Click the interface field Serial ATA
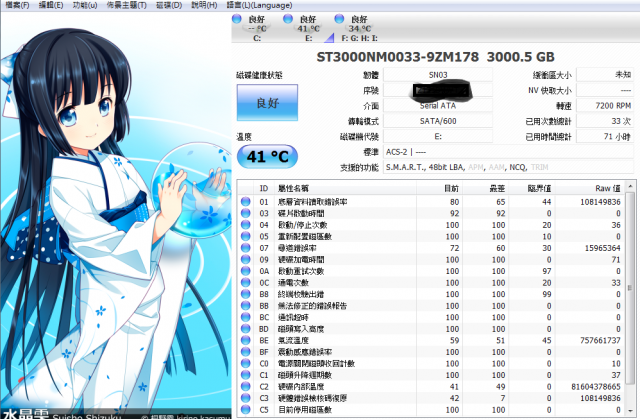The width and height of the screenshot is (640, 419). click(438, 106)
